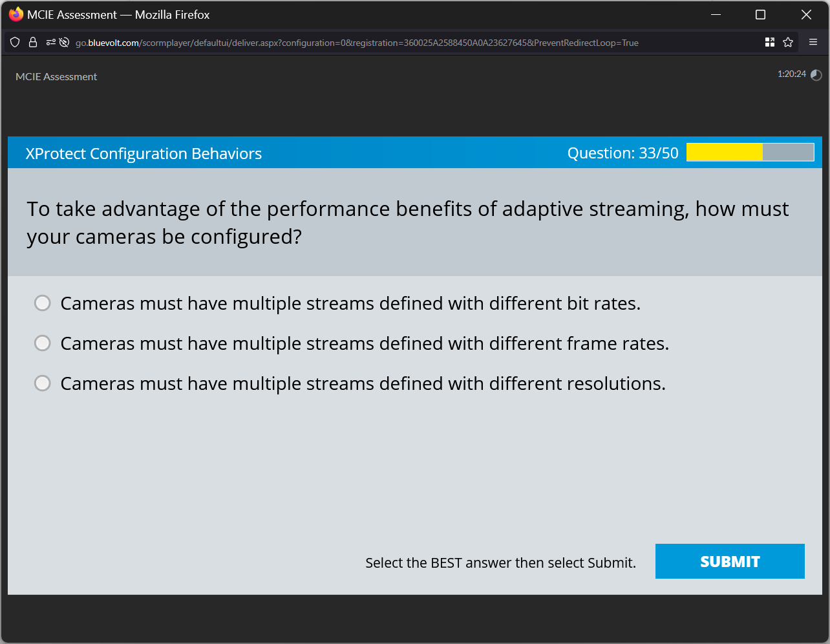
Task: Bookmark this page with the star icon
Action: tap(788, 42)
